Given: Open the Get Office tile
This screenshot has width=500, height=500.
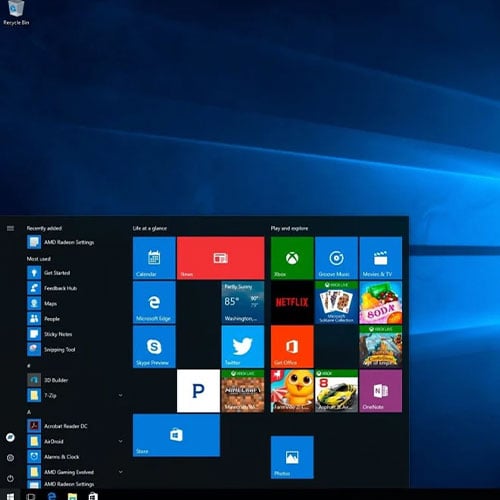Looking at the screenshot, I should (x=292, y=347).
